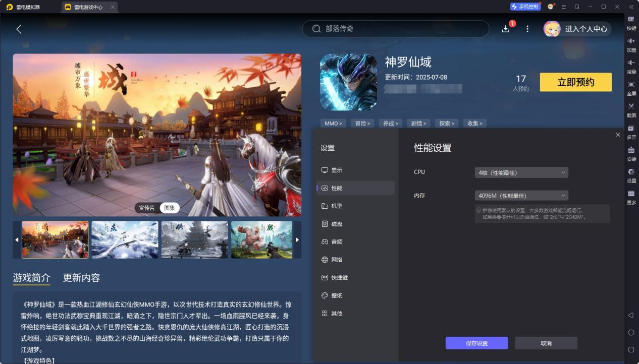Expand the CPU 4核 dropdown
Screen dimensions: 639x364
pos(521,172)
